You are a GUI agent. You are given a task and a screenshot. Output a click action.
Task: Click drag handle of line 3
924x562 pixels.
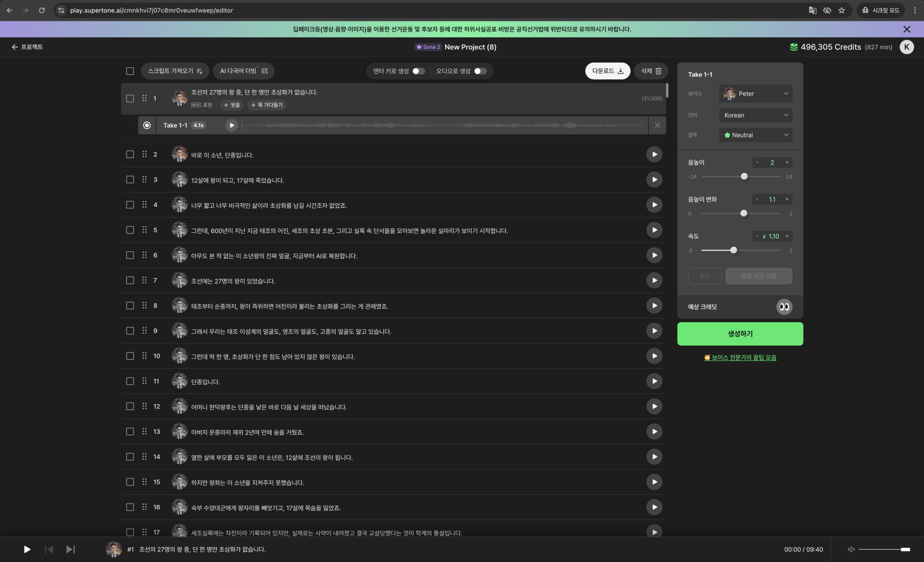click(x=144, y=180)
